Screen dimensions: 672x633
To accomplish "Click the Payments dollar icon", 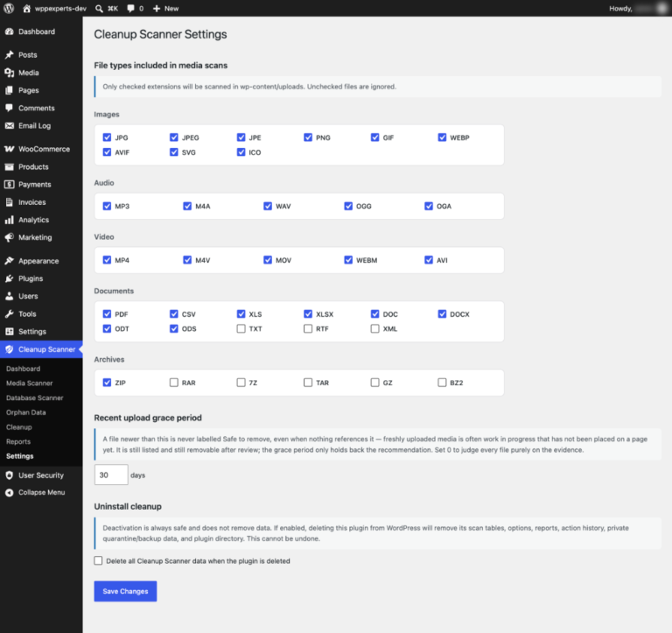I will tap(9, 185).
